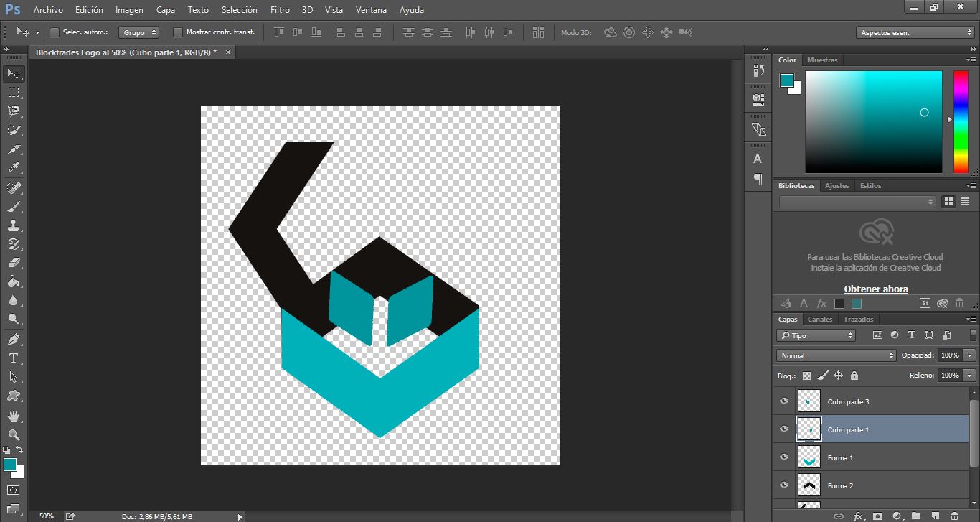
Task: Create a new layer
Action: (x=935, y=516)
